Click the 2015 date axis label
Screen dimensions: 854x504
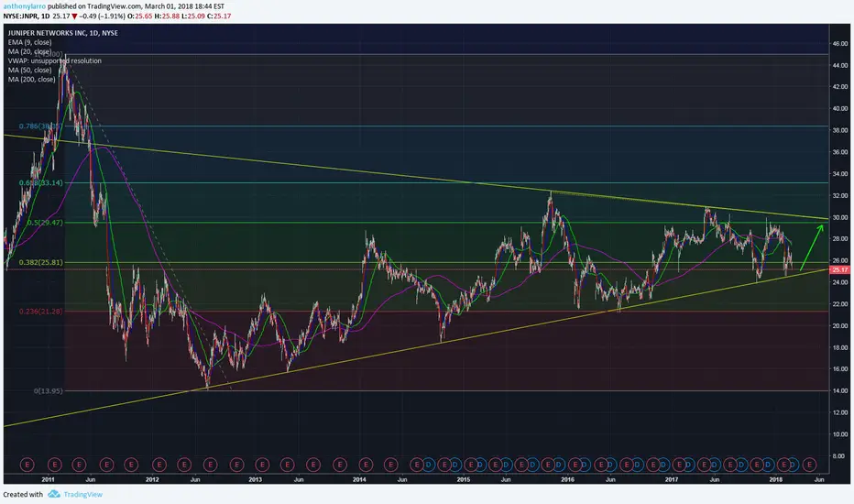464,479
